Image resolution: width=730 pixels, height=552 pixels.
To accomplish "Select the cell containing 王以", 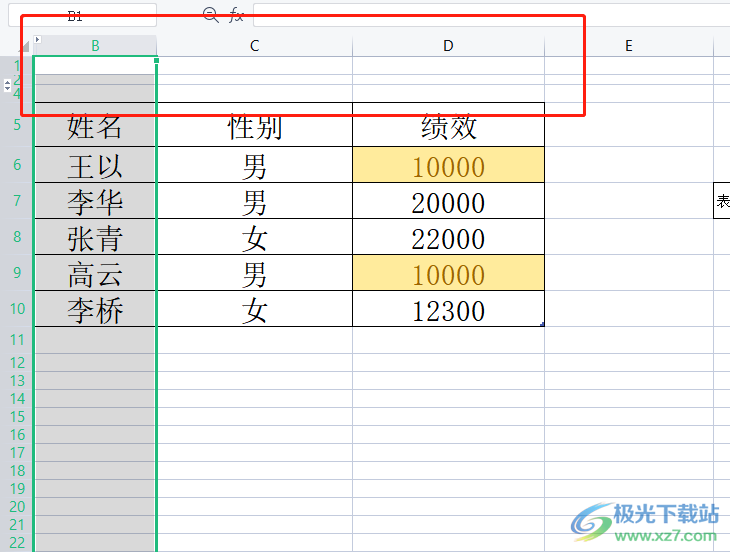I will pyautogui.click(x=95, y=165).
